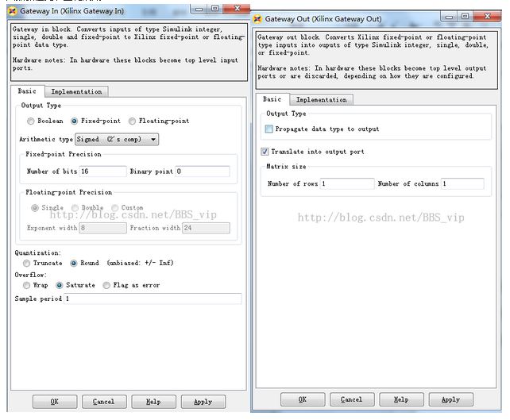Screen dimensions: 510x420
Task: Close the Gateway Out window
Action: 487,16
